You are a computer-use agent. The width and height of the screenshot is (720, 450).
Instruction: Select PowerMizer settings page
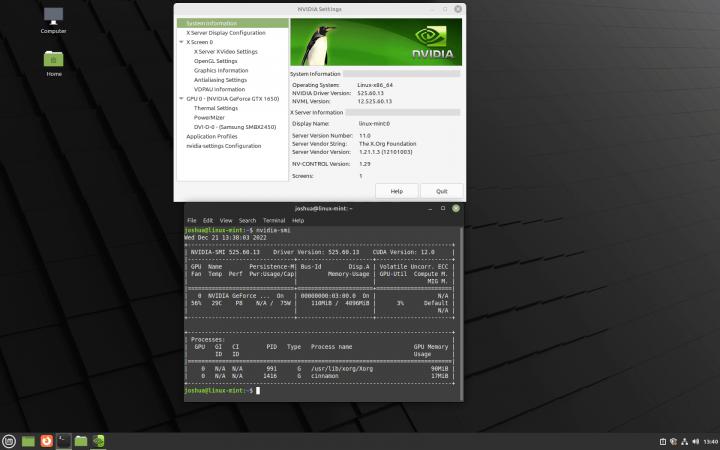tap(210, 118)
